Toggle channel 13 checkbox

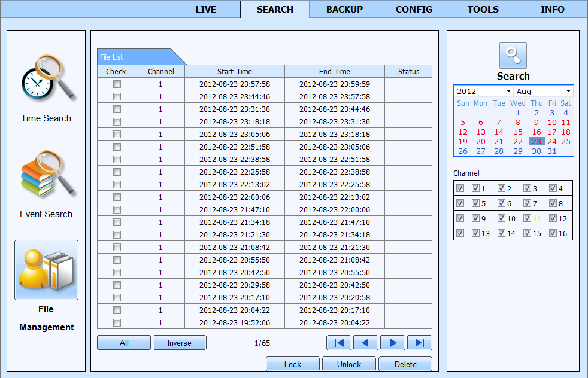[x=475, y=233]
